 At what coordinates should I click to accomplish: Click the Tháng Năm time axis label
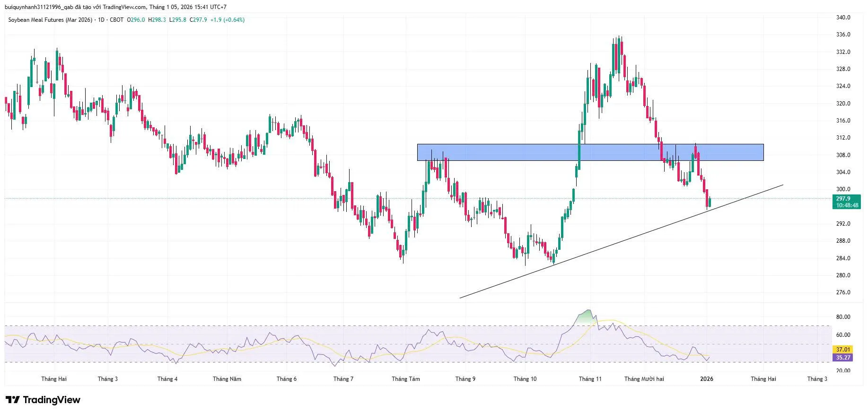(227, 379)
